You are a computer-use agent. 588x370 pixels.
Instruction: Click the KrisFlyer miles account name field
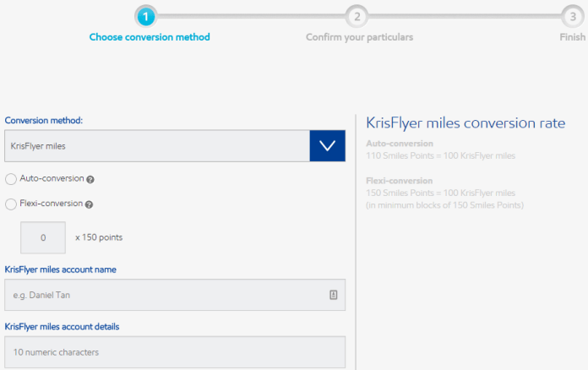[x=175, y=295]
